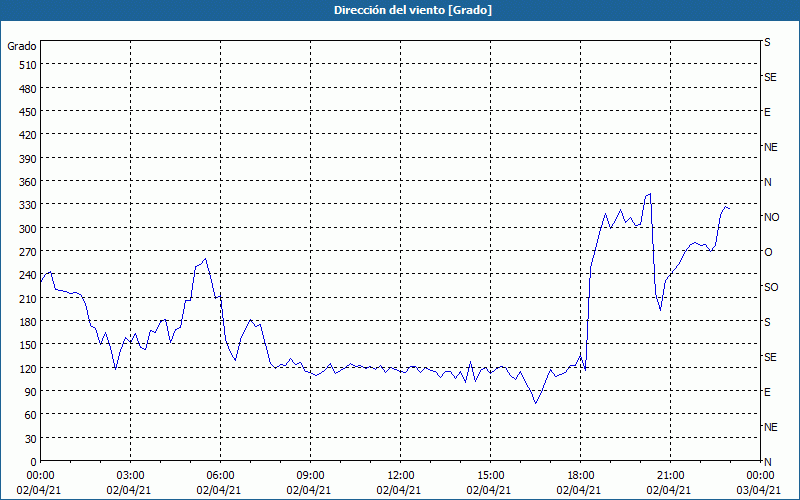Select the 360 value on degree axis
Screen dimensions: 800x500
tap(28, 182)
